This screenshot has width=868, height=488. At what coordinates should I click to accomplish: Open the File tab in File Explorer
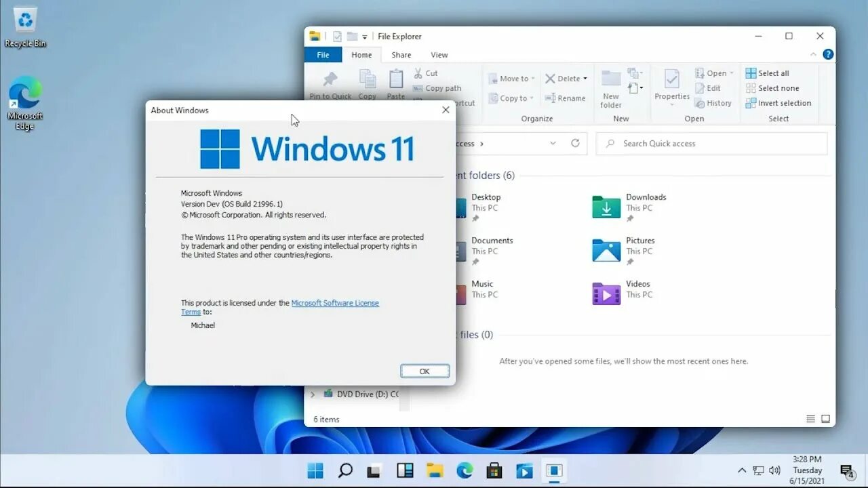pos(323,55)
